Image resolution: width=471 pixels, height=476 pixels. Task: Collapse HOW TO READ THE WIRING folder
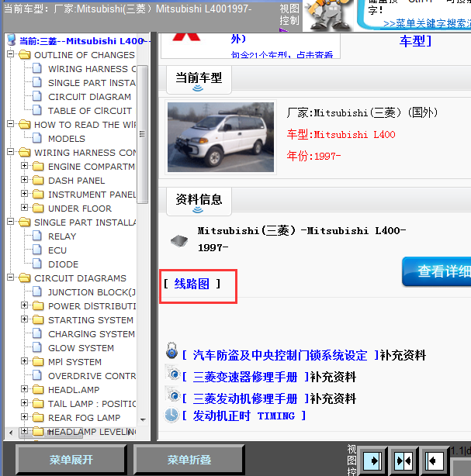[x=11, y=124]
